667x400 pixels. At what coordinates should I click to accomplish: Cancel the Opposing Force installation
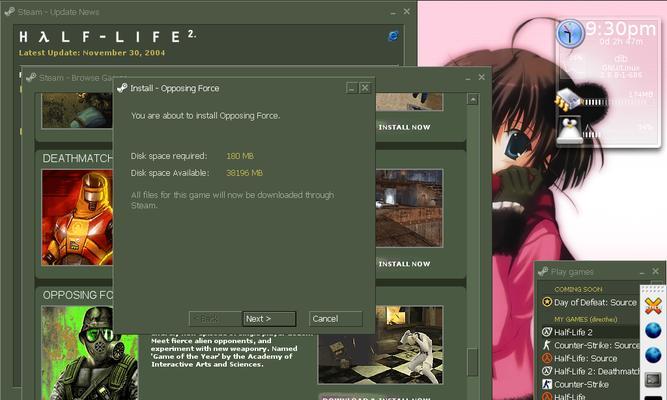[336, 319]
